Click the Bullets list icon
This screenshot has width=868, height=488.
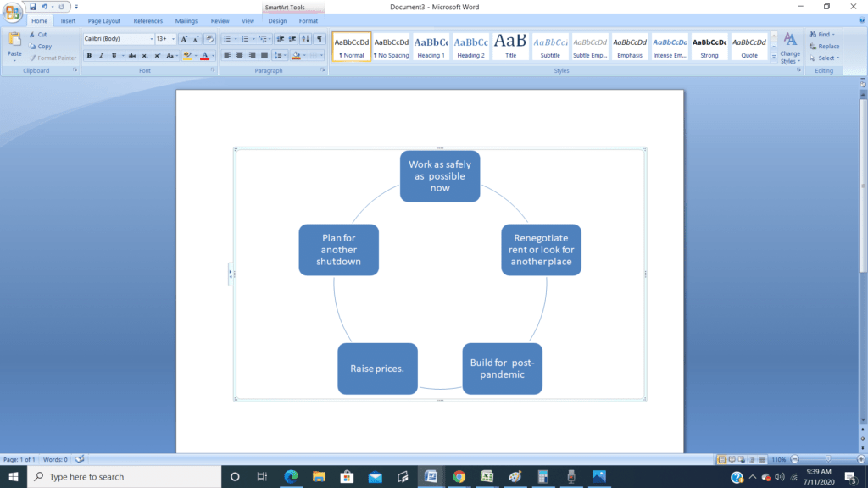coord(227,39)
